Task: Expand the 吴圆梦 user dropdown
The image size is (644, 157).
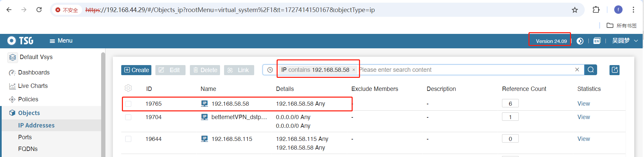Action: coord(625,41)
